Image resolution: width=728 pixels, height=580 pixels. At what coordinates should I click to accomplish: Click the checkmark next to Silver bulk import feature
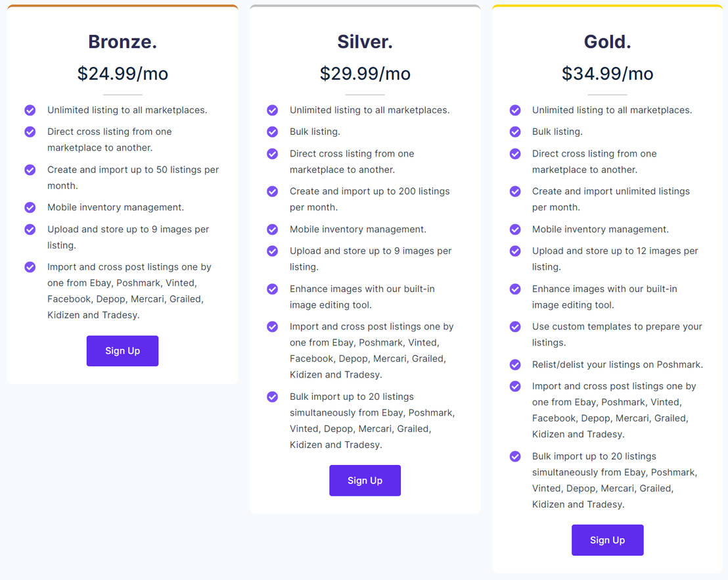click(x=272, y=397)
